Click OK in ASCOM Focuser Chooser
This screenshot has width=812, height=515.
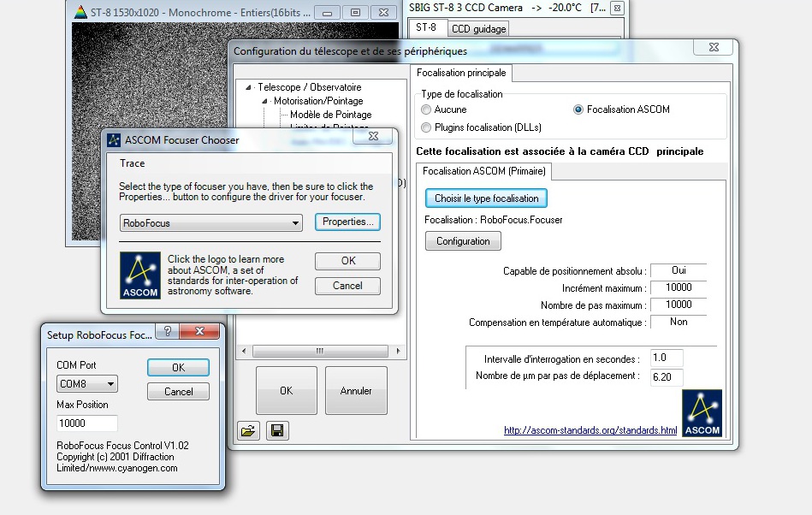click(348, 261)
